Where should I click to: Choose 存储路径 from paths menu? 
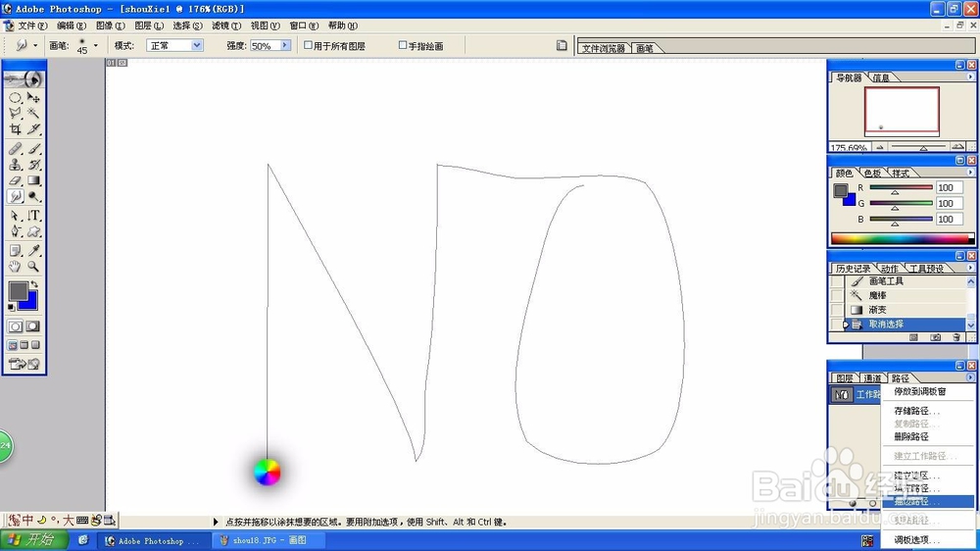[x=927, y=411]
